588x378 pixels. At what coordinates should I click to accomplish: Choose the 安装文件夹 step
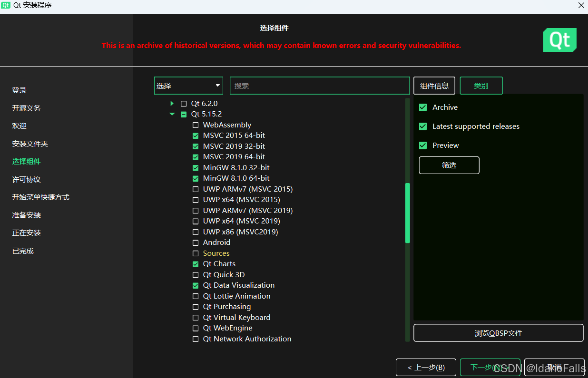[x=30, y=144]
